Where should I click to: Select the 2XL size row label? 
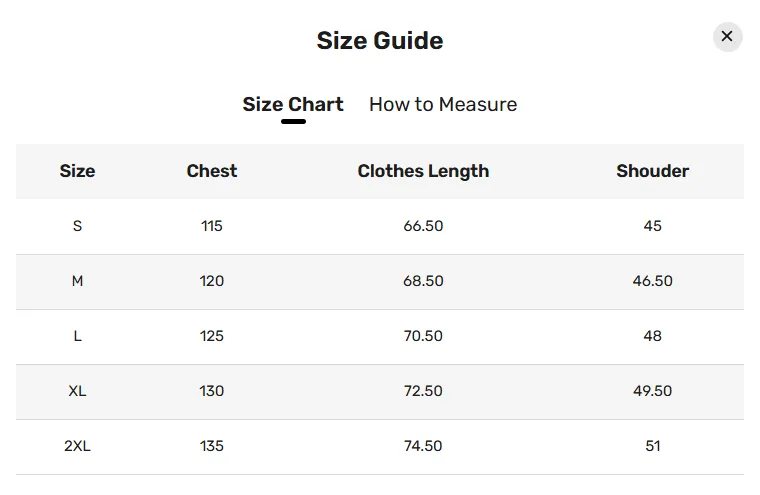coord(77,446)
